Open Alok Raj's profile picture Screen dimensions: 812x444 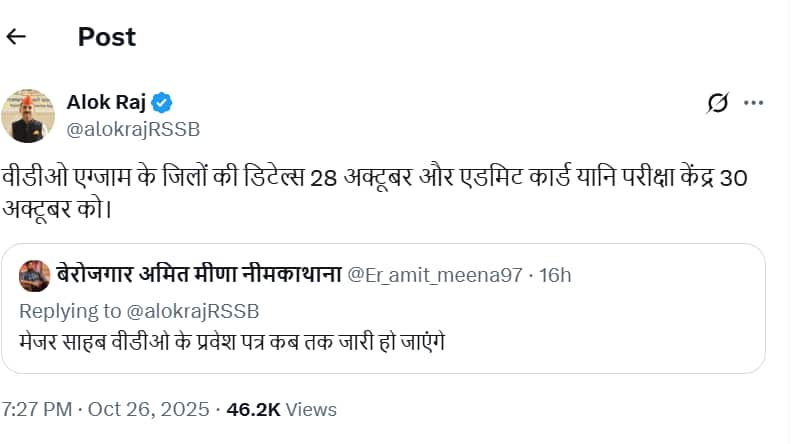pyautogui.click(x=27, y=114)
